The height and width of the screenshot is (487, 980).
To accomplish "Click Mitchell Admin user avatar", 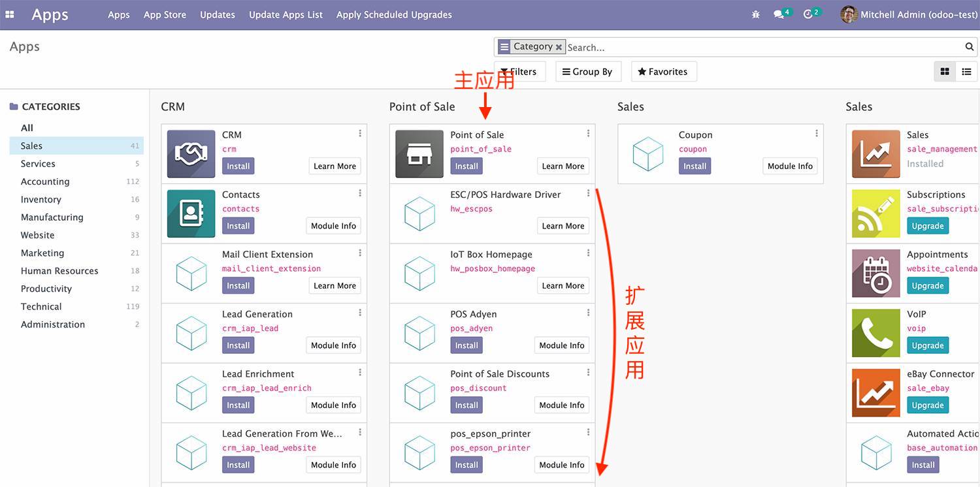I will click(849, 14).
